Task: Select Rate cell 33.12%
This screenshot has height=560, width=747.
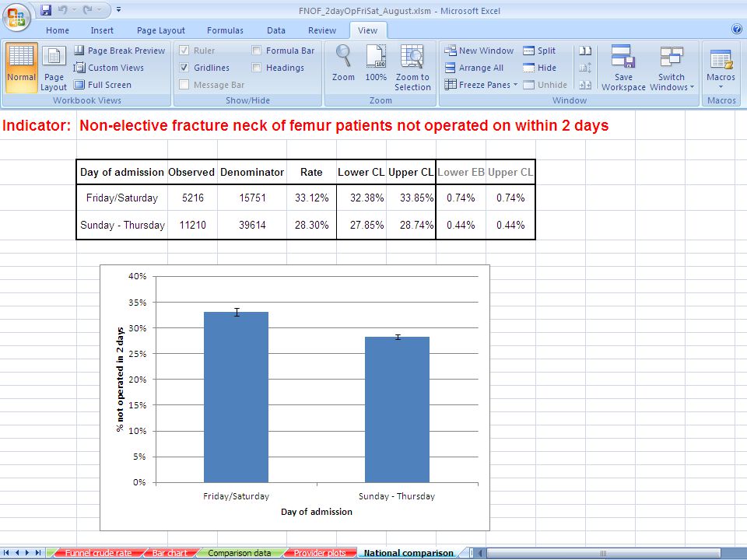Action: (x=311, y=198)
